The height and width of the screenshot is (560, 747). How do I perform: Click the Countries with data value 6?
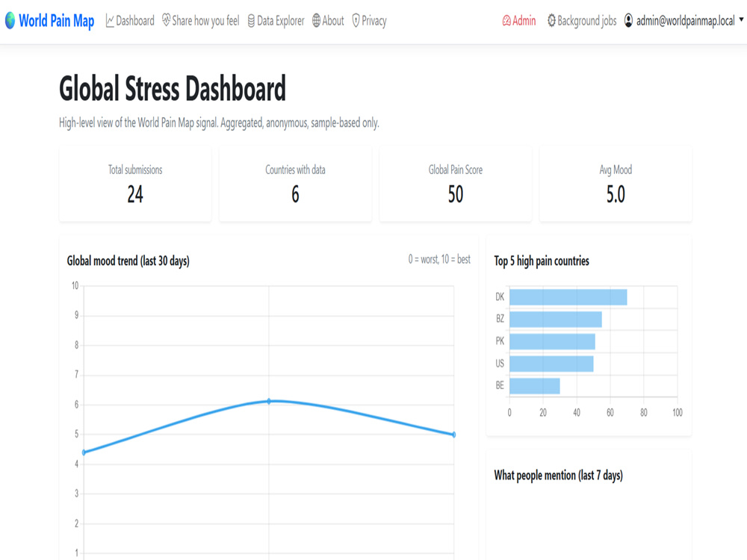point(295,194)
